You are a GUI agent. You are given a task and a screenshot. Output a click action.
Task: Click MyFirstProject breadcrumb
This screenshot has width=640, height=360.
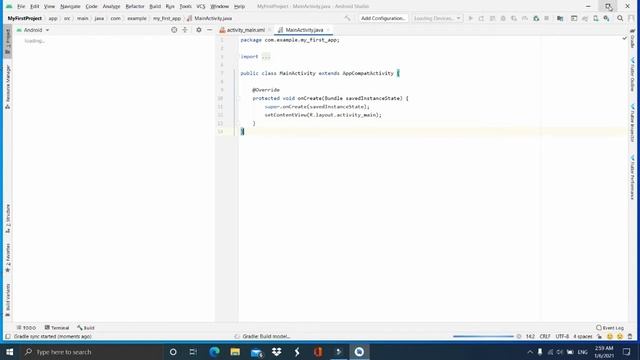pyautogui.click(x=24, y=18)
